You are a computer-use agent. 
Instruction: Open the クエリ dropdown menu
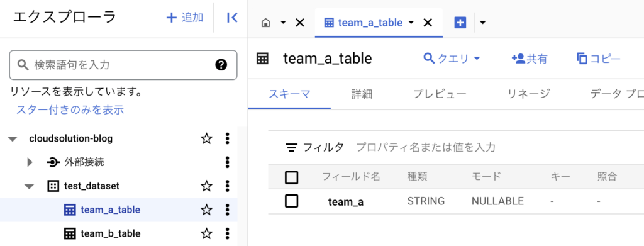(452, 59)
